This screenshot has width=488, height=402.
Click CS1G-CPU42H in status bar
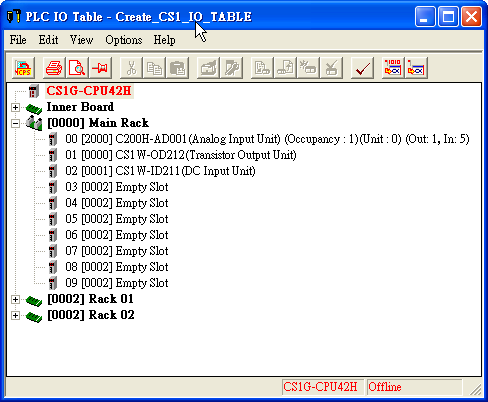point(322,387)
